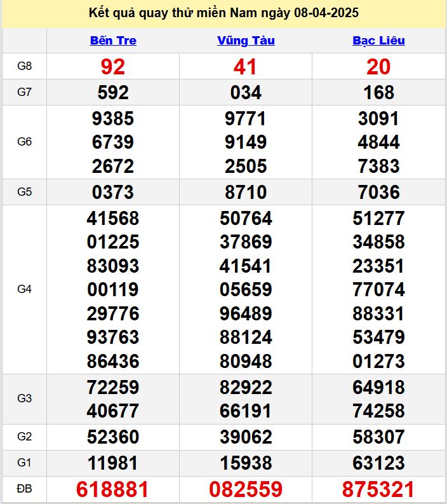The image size is (447, 504).
Task: Open the Bạc Liêu province link
Action: 378,41
